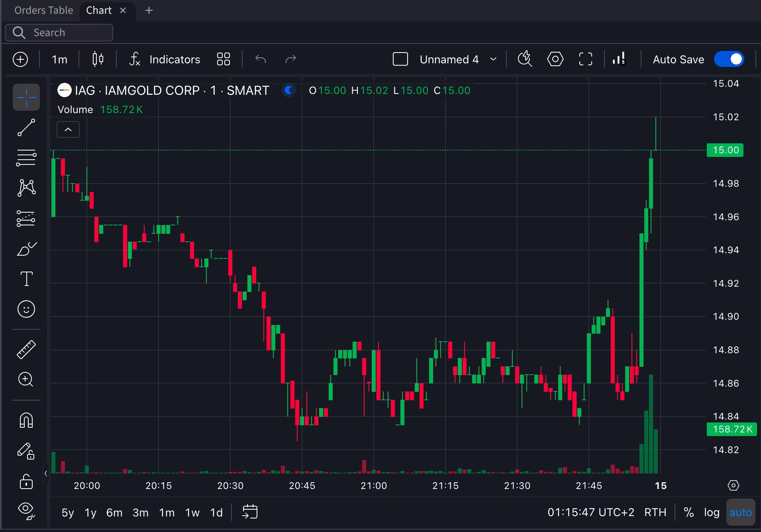Open the timezone clock 01:15:47 UTC+2
The width and height of the screenshot is (761, 532).
(x=591, y=512)
